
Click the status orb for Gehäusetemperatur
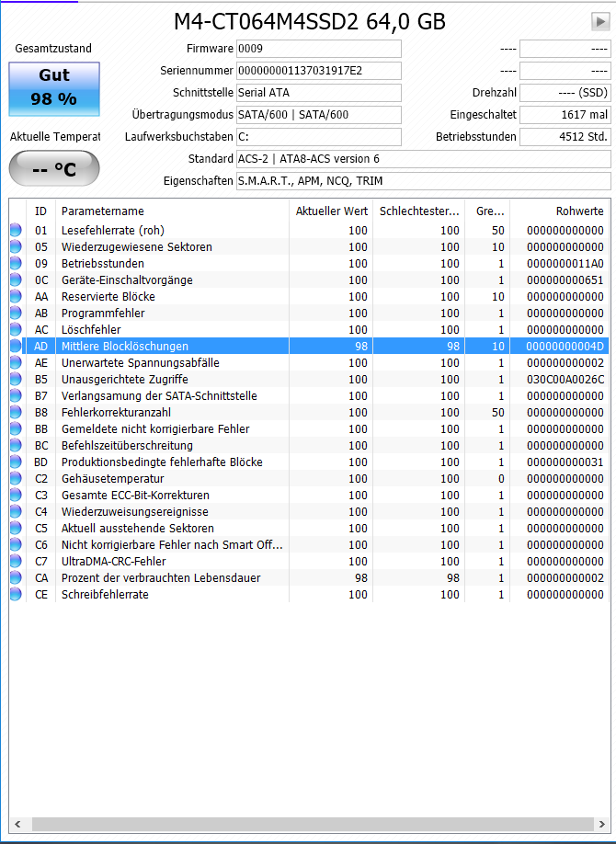16,478
